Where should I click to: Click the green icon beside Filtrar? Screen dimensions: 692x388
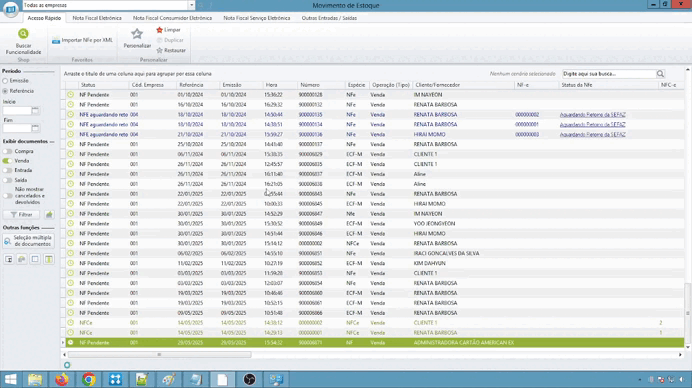(x=49, y=215)
